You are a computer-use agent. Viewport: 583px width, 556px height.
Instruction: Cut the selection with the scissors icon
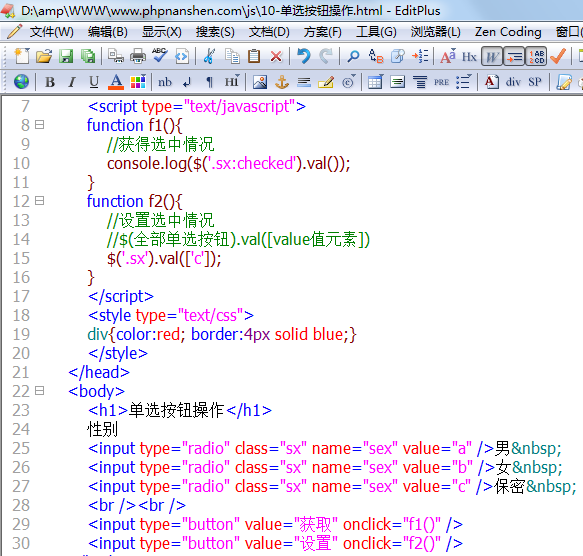(x=210, y=57)
